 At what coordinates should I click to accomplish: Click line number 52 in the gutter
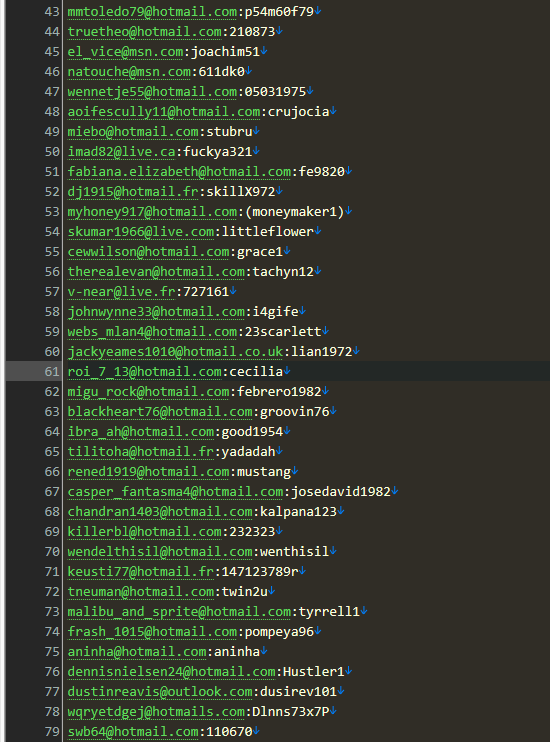tap(52, 192)
